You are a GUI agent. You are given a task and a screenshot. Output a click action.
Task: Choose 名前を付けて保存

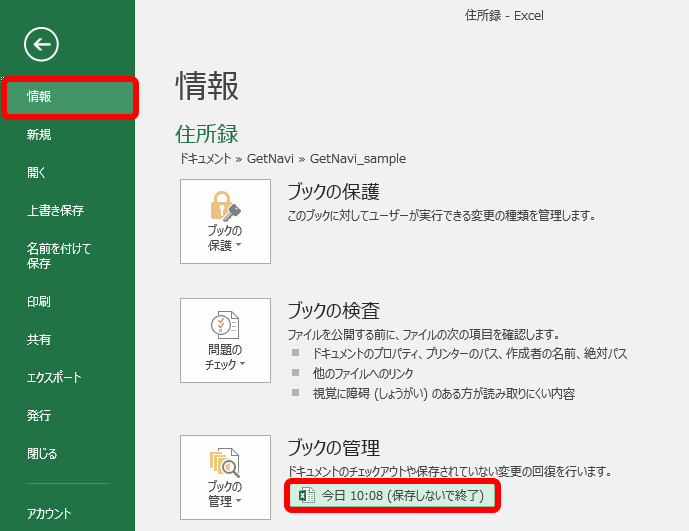tap(59, 256)
